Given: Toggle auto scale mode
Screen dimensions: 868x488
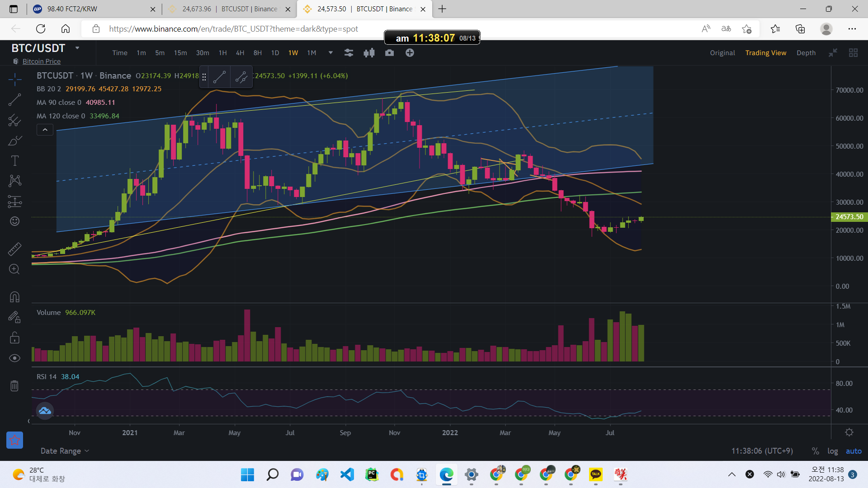Looking at the screenshot, I should click(x=854, y=451).
